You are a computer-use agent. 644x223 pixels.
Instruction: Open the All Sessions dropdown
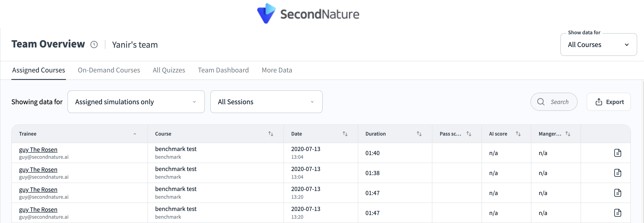(x=266, y=102)
